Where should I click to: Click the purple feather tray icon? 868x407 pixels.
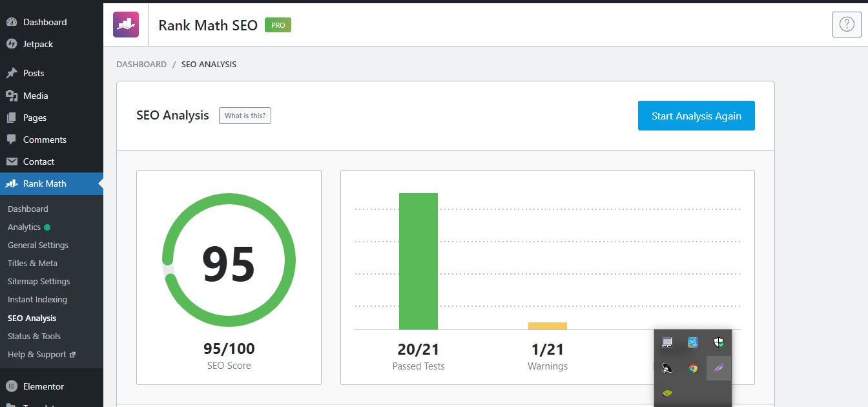pyautogui.click(x=718, y=368)
